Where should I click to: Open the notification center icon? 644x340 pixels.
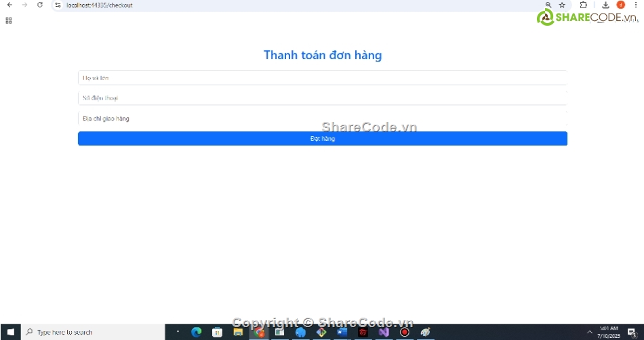tap(632, 332)
